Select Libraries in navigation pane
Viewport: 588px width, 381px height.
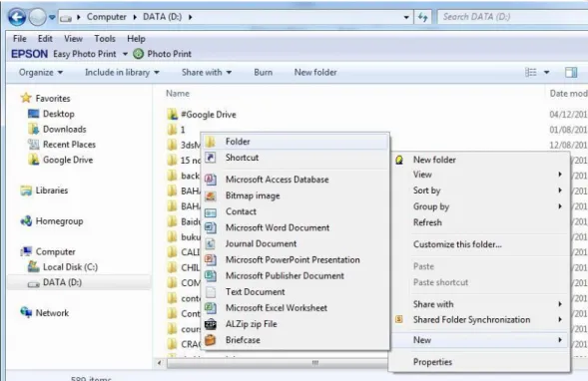pos(44,190)
